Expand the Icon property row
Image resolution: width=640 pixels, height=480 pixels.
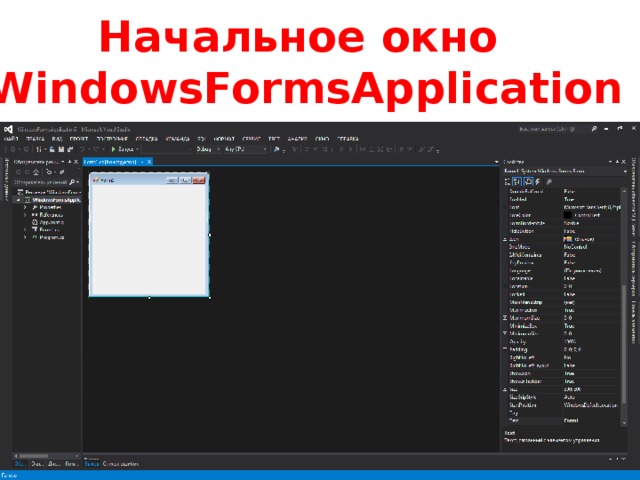505,239
